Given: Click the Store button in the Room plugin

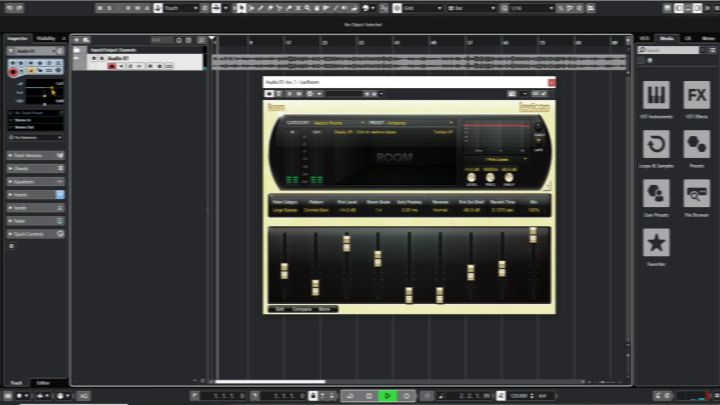Looking at the screenshot, I should [325, 309].
